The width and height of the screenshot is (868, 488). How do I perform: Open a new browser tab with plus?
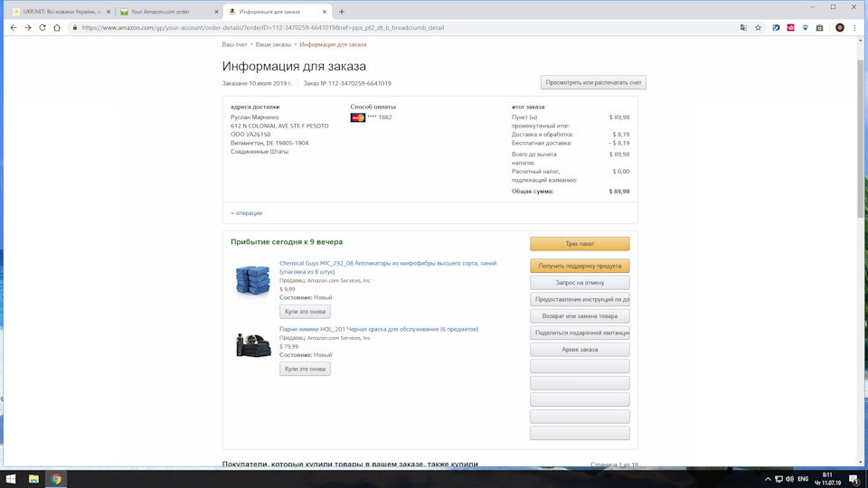pyautogui.click(x=342, y=12)
